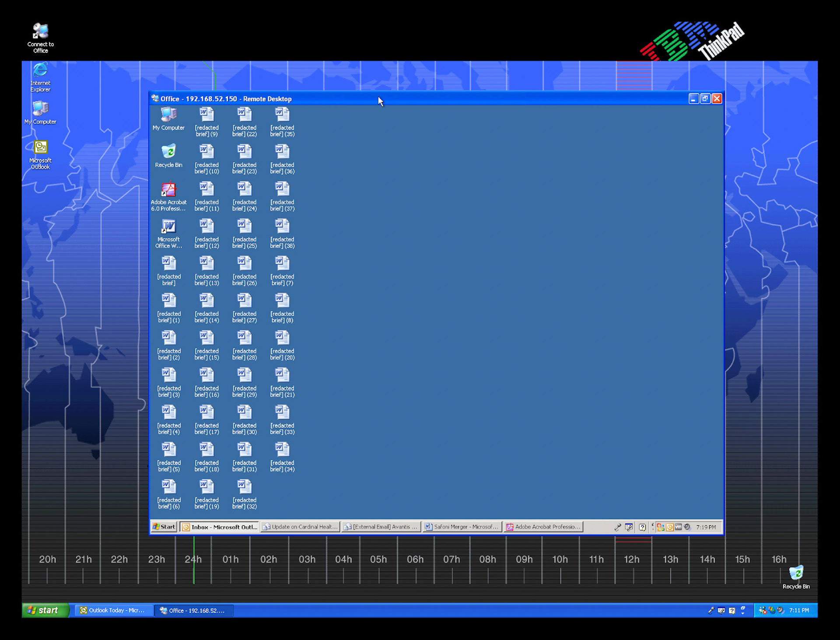
Task: Select the Internet Explorer desktop icon
Action: pyautogui.click(x=40, y=71)
